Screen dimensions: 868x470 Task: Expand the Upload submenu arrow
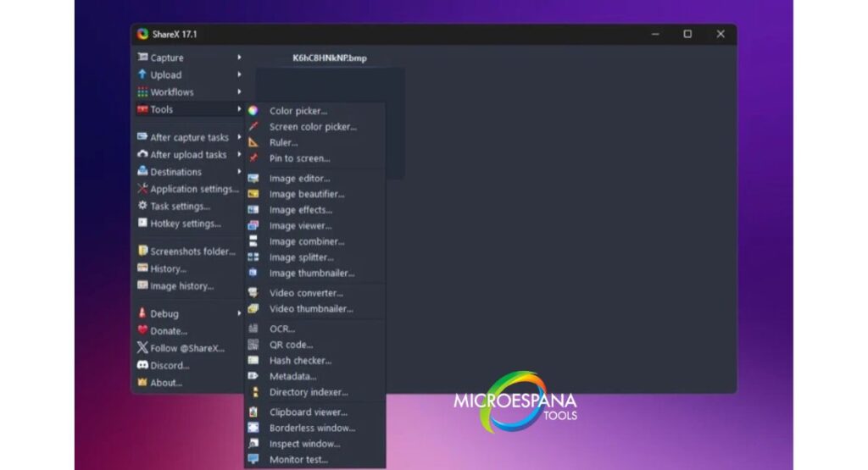(x=239, y=74)
